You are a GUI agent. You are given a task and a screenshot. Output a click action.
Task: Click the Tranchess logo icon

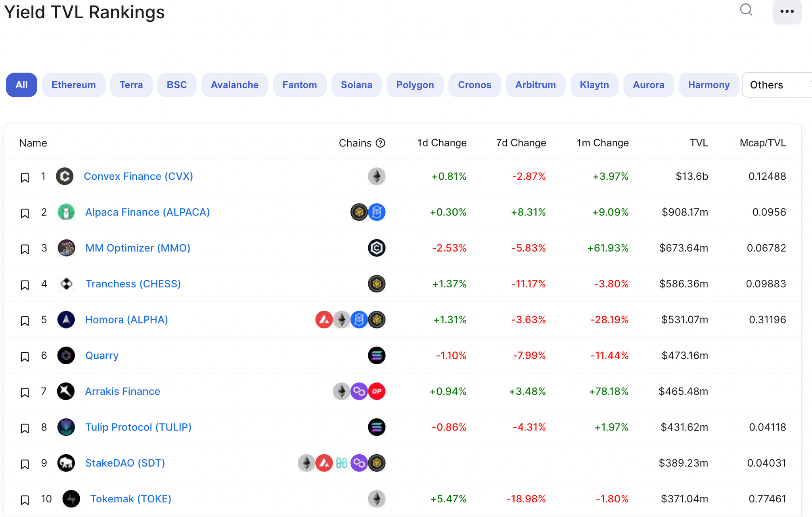[66, 284]
